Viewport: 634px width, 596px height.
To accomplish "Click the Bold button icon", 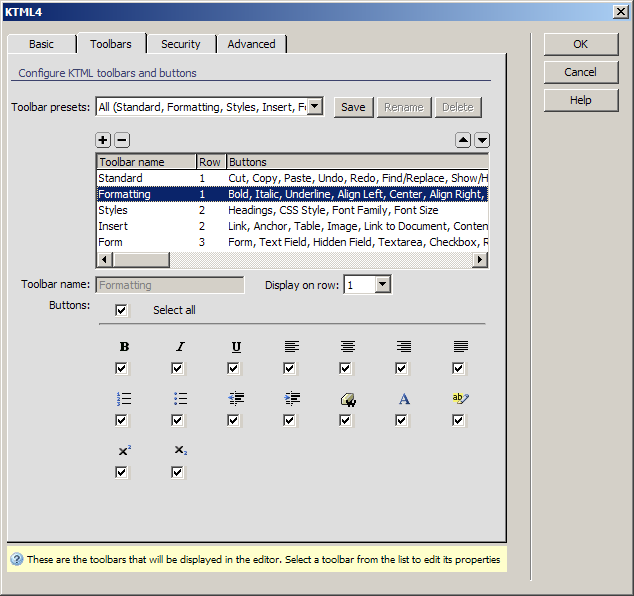I will click(x=124, y=347).
